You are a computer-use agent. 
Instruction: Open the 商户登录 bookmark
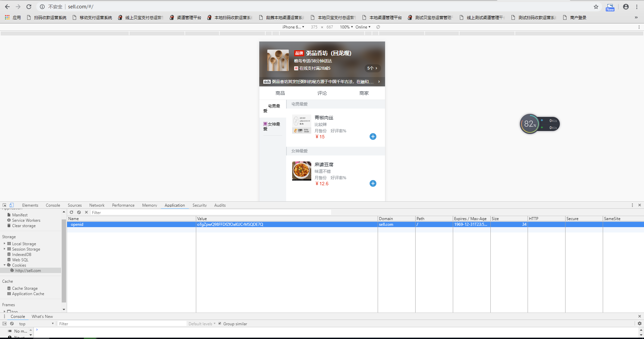pyautogui.click(x=575, y=17)
